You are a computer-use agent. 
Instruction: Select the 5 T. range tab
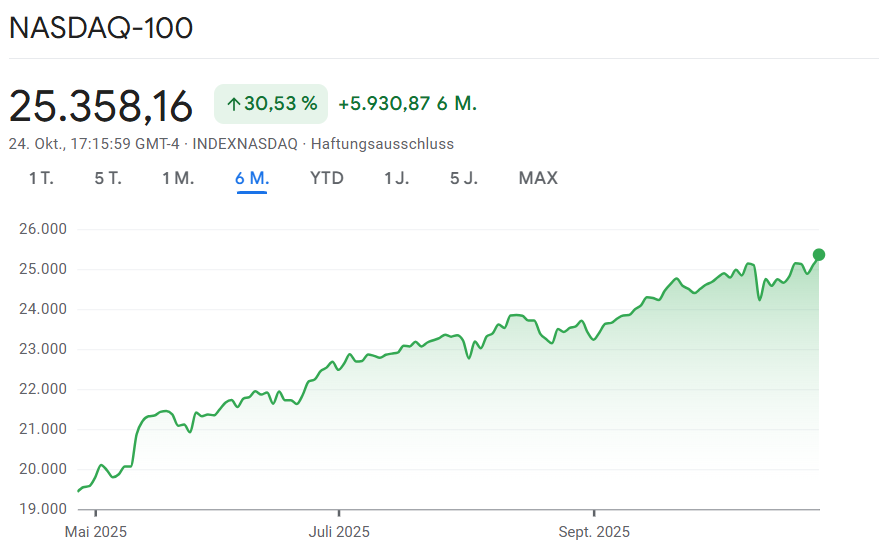tap(108, 178)
